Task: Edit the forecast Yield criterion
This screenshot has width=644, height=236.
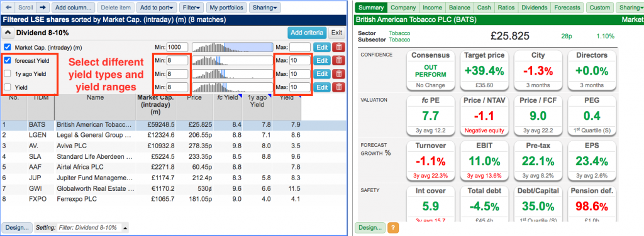Action: [x=322, y=61]
